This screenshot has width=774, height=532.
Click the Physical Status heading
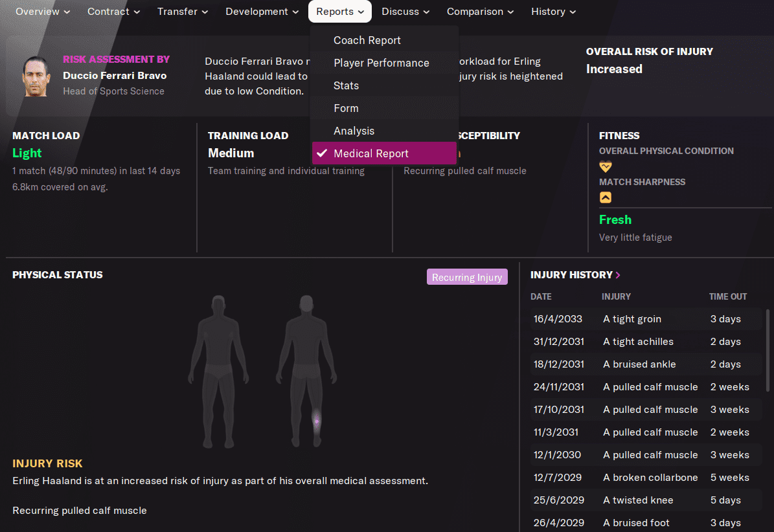(58, 275)
